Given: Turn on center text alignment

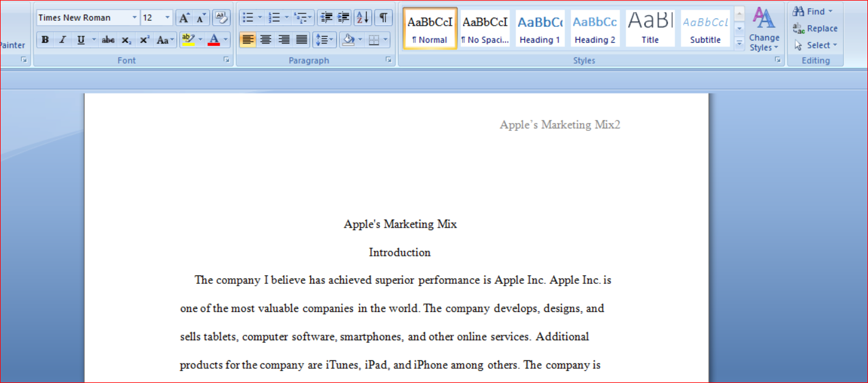Looking at the screenshot, I should tap(265, 40).
